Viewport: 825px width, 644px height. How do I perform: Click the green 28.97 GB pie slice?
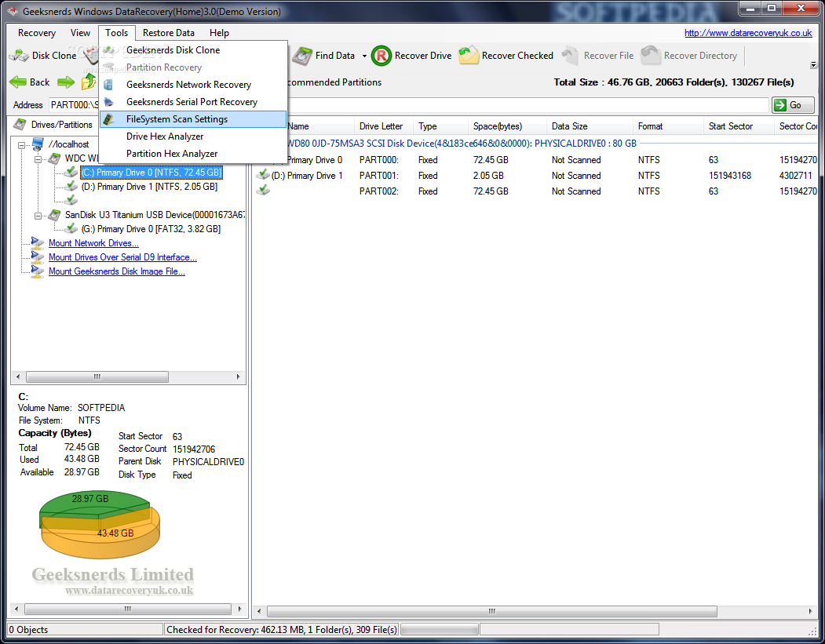point(90,504)
